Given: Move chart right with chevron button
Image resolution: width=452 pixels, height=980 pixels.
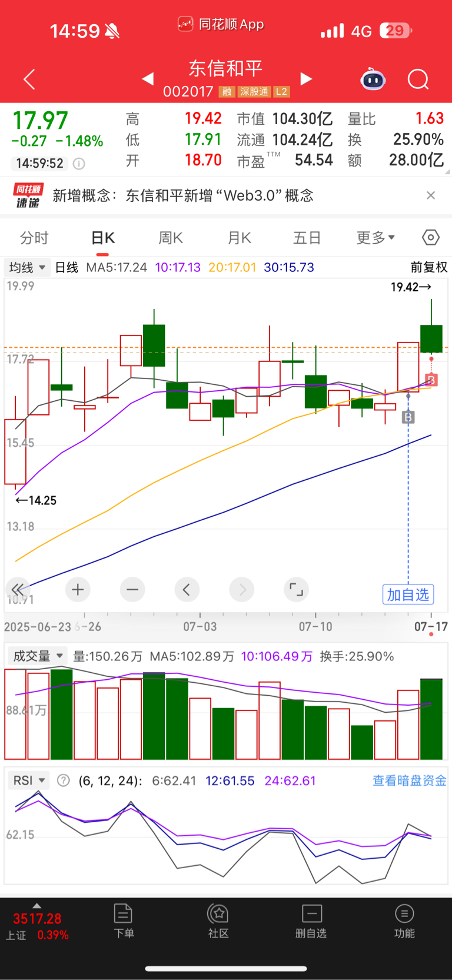Looking at the screenshot, I should [x=242, y=589].
